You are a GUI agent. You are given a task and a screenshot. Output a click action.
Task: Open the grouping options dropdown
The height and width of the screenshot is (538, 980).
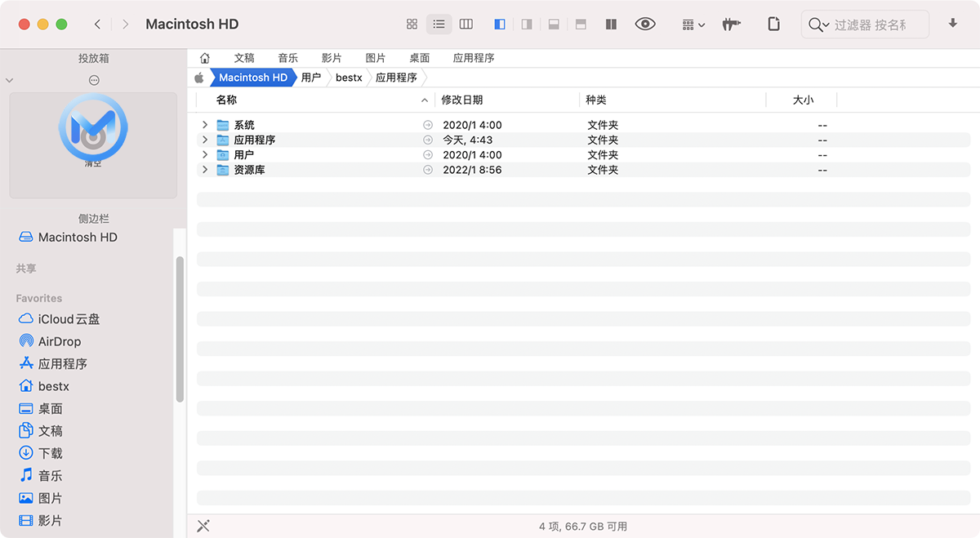coord(693,24)
